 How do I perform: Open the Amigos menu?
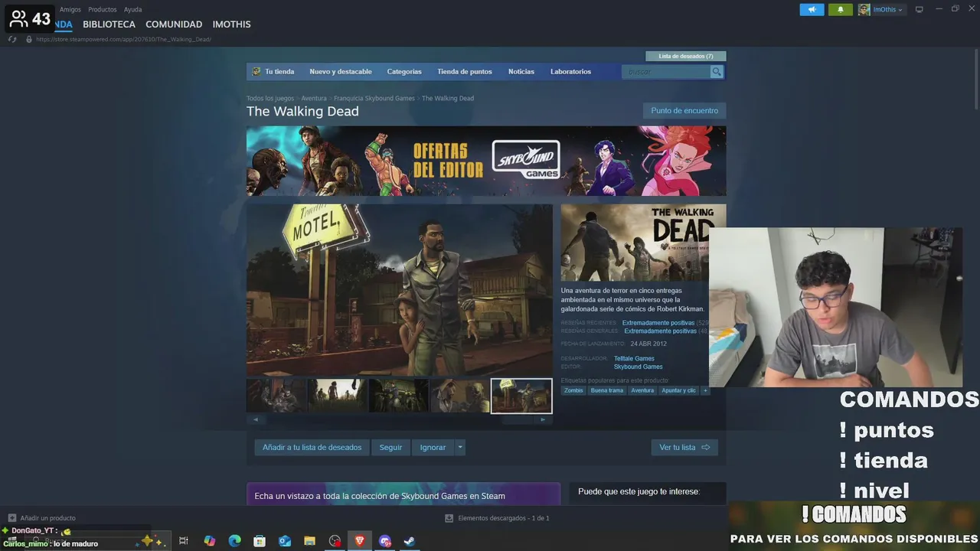(x=70, y=9)
